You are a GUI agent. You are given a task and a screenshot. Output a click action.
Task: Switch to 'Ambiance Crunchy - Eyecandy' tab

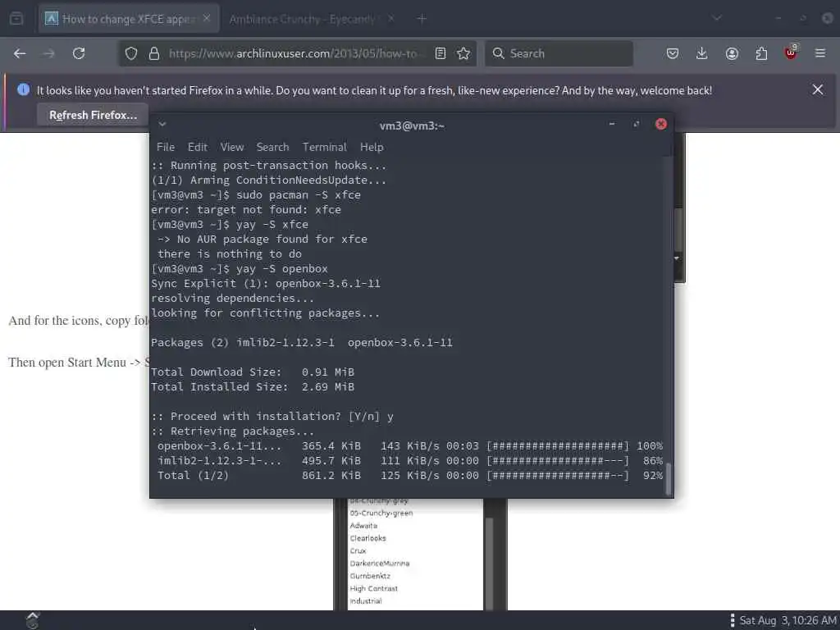click(x=310, y=19)
